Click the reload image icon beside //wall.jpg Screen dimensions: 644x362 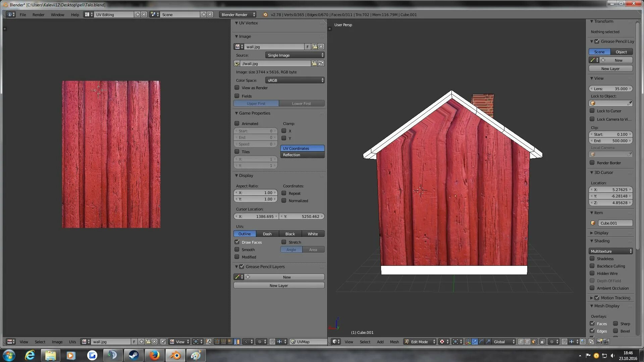click(x=321, y=63)
